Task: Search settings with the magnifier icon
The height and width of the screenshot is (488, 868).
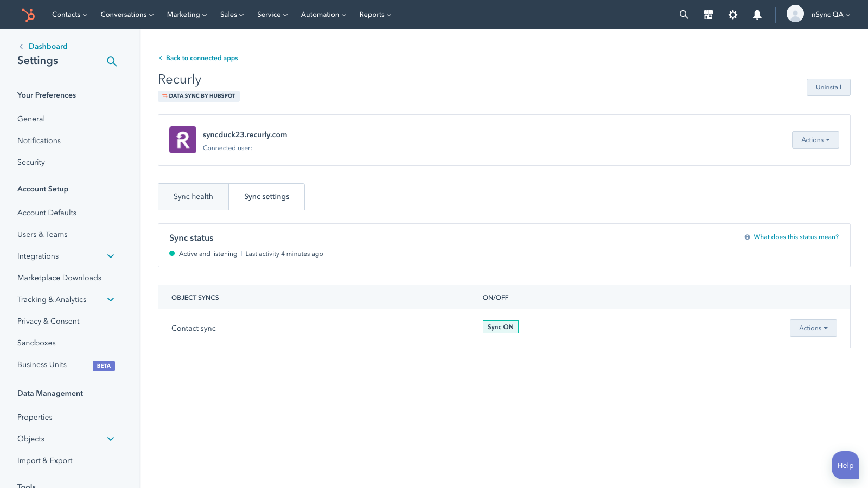Action: point(112,61)
